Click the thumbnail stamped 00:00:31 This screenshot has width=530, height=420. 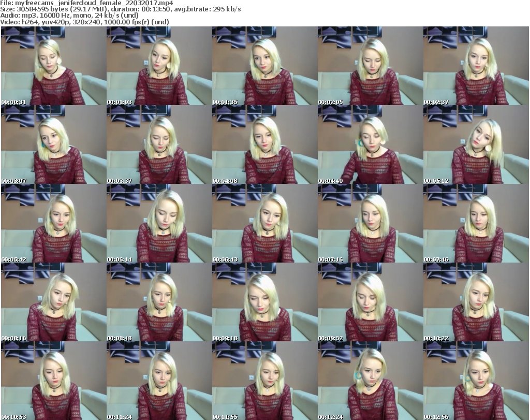[x=53, y=66]
